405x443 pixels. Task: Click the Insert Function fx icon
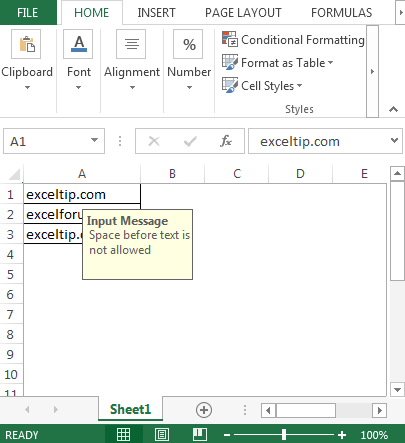(226, 141)
